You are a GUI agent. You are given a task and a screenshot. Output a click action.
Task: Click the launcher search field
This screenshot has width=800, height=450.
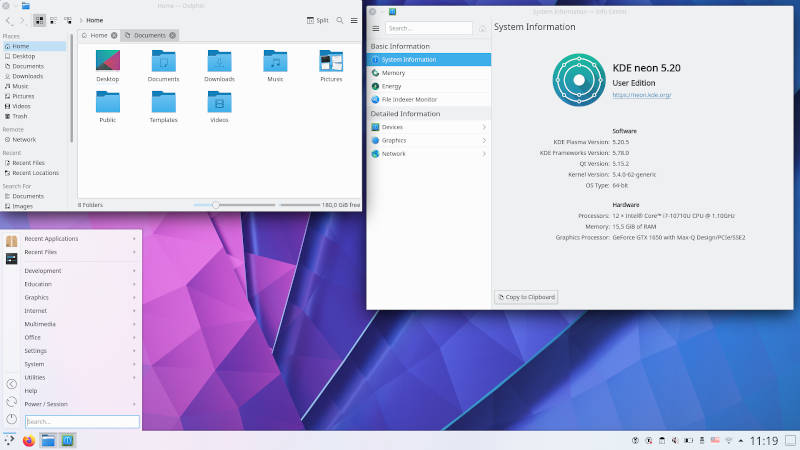[82, 421]
